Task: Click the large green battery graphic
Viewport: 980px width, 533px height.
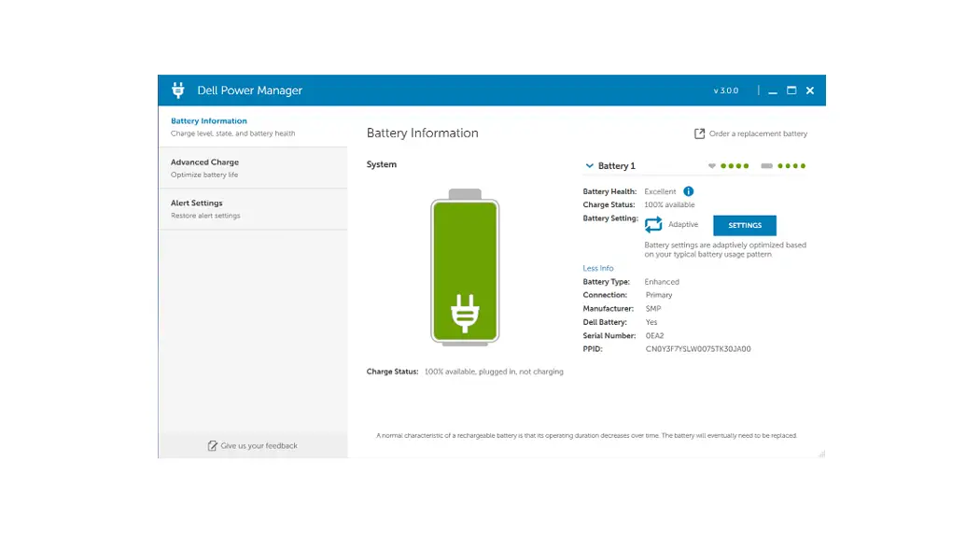Action: coord(465,268)
